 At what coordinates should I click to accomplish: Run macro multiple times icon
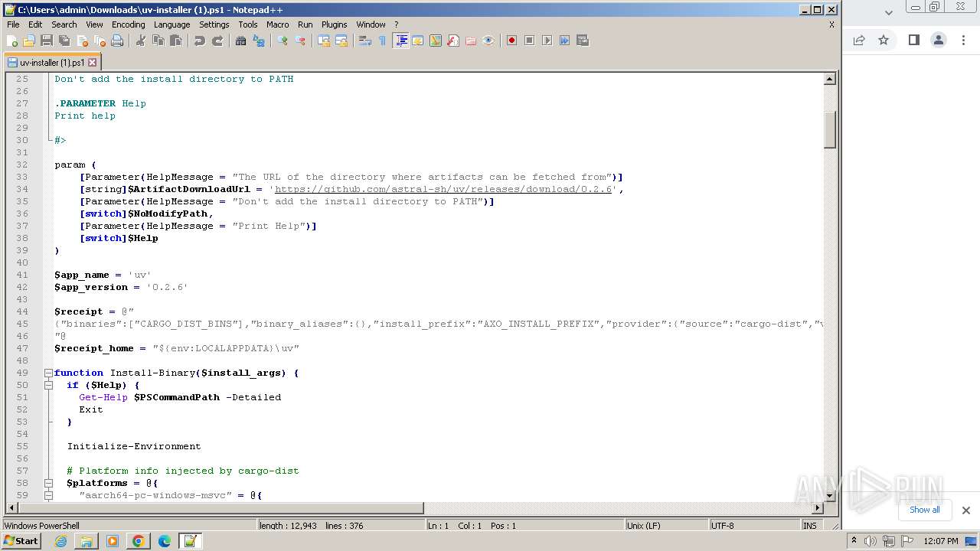(564, 41)
